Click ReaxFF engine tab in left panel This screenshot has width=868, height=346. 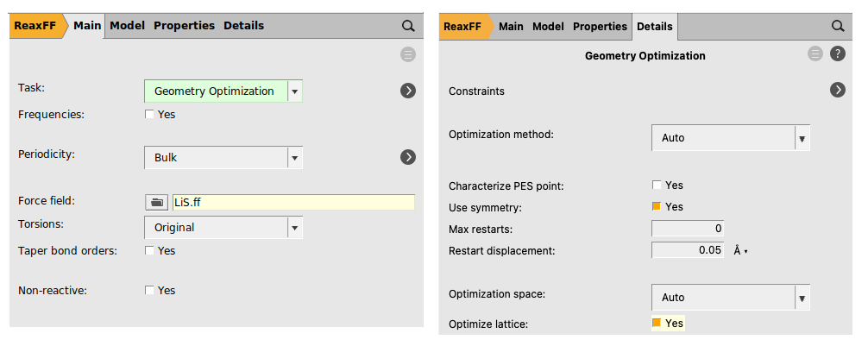pos(36,26)
